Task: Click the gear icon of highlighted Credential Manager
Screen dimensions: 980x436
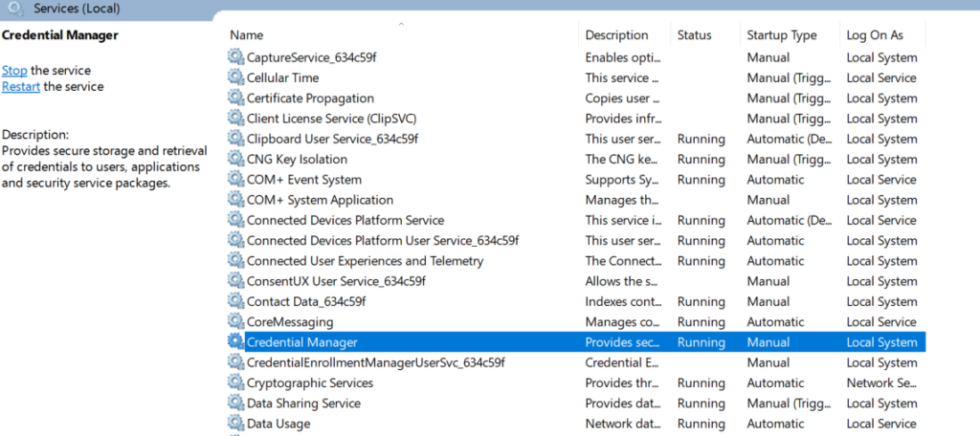Action: [235, 341]
